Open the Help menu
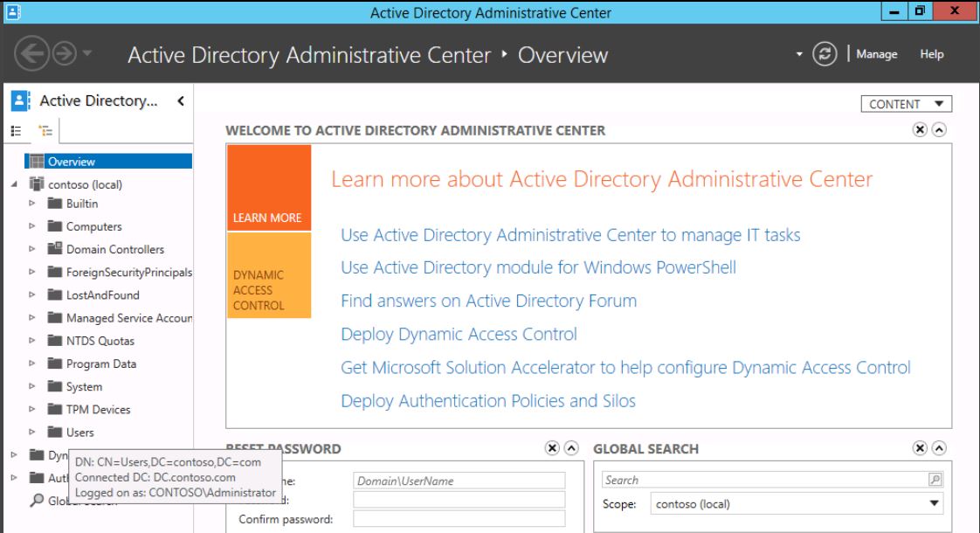This screenshot has height=533, width=980. point(931,54)
